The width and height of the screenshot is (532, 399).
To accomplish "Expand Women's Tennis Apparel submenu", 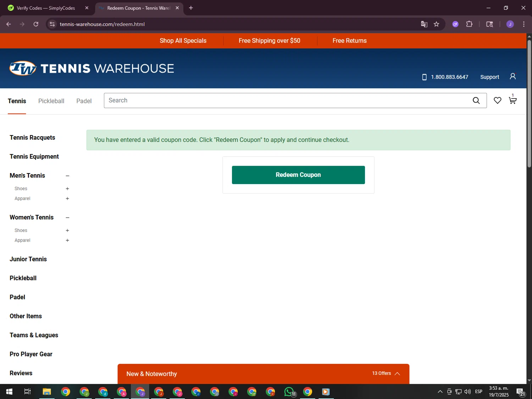I will click(x=67, y=240).
